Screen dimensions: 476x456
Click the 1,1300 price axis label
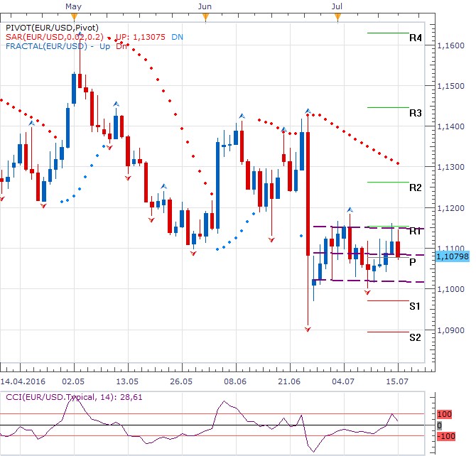click(x=451, y=167)
